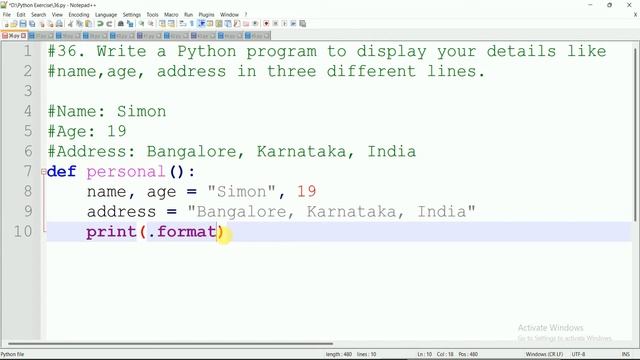Toggle INS insert mode in status bar
640x360 pixels.
(x=625, y=354)
